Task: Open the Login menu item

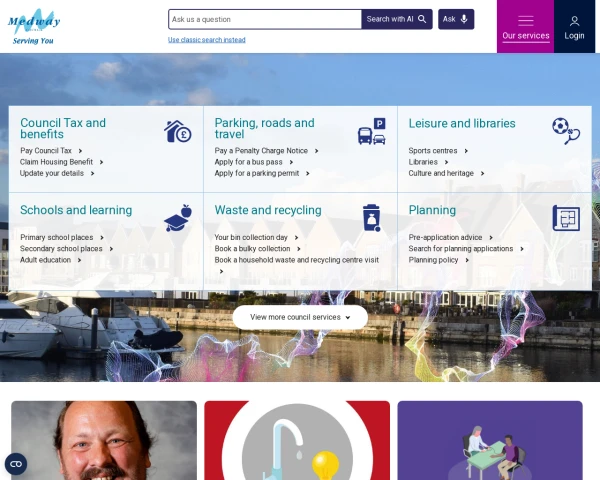Action: coord(574,26)
